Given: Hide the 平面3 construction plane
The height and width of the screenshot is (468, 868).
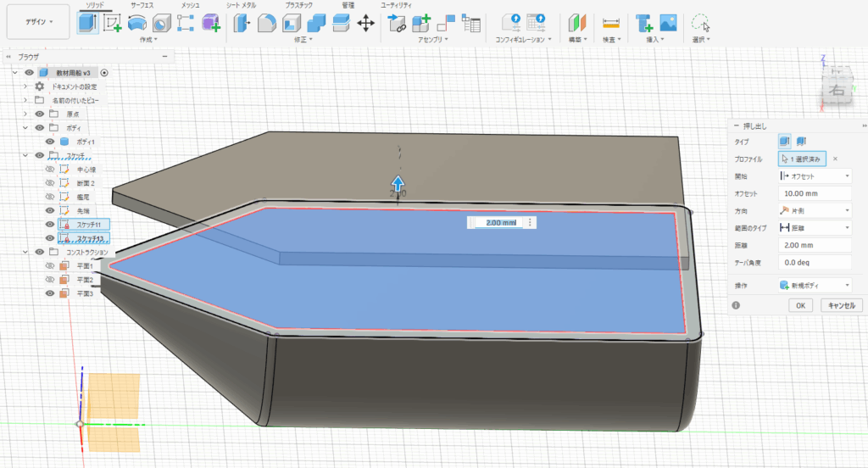Looking at the screenshot, I should point(50,293).
